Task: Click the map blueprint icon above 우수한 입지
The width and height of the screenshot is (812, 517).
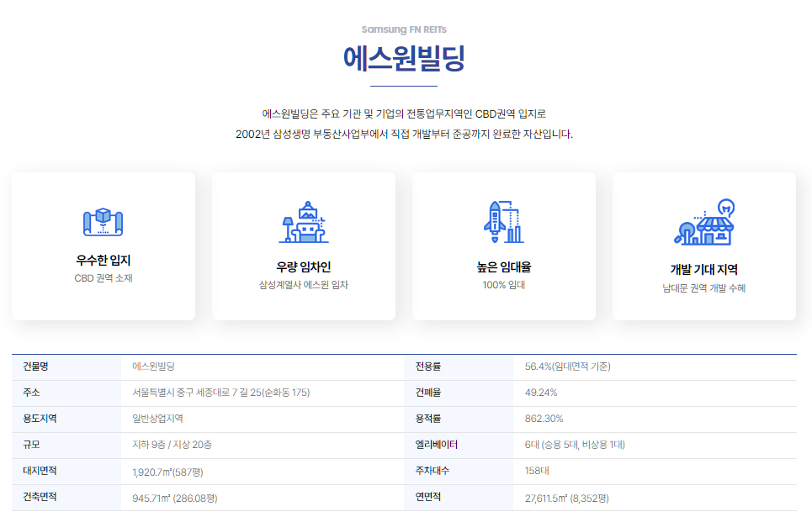Action: tap(103, 221)
